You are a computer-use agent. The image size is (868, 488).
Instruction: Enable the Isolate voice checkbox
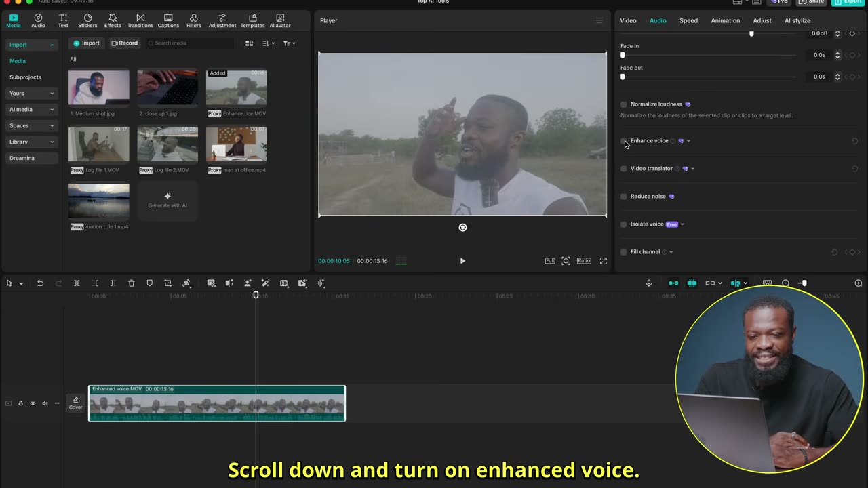624,224
